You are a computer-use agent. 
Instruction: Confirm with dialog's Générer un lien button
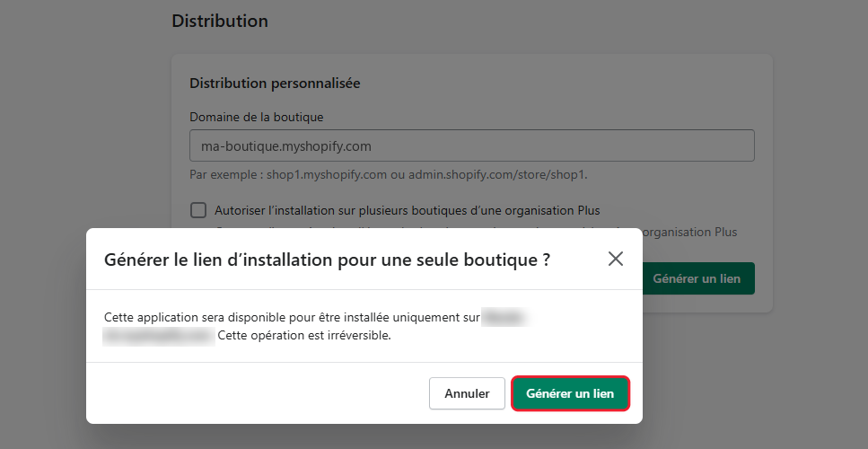pyautogui.click(x=570, y=393)
